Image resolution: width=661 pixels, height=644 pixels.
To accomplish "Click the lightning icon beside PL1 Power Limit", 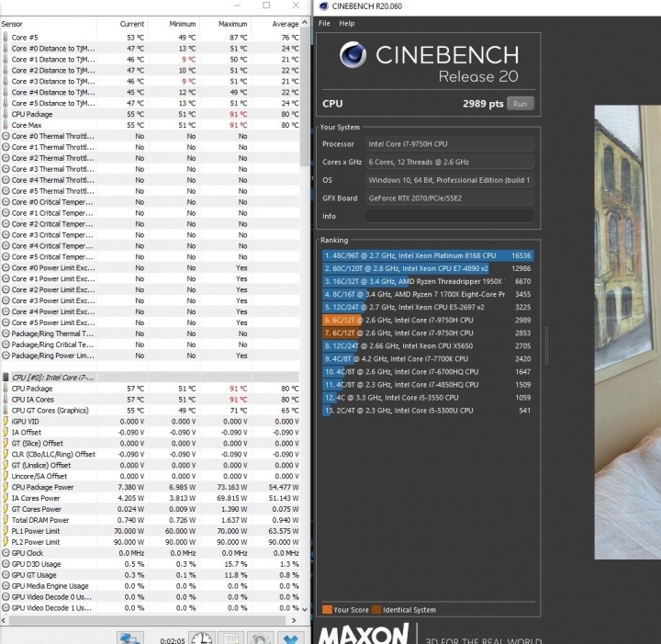I will tap(6, 531).
